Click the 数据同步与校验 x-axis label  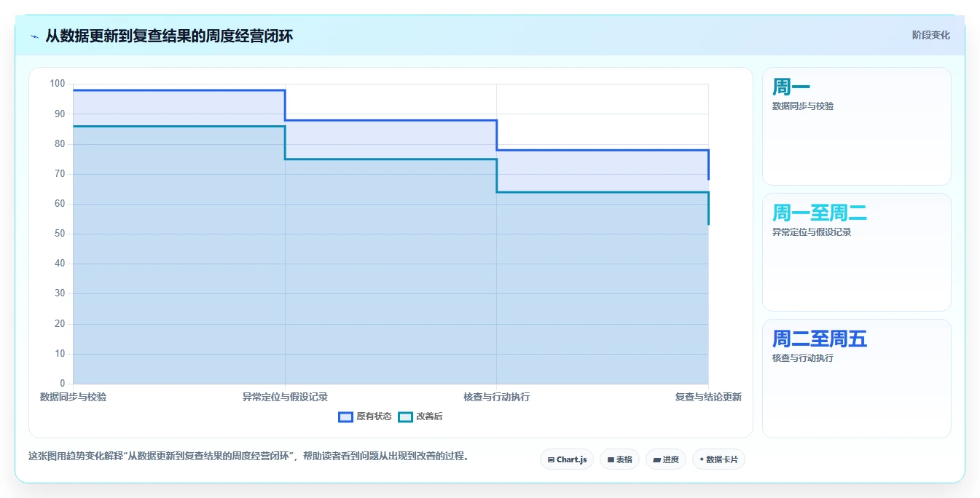73,397
